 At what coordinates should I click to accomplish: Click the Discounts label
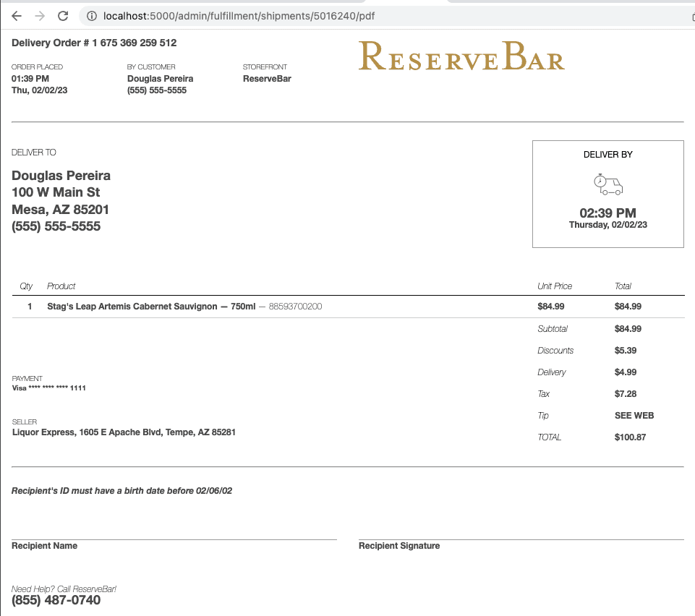tap(555, 351)
